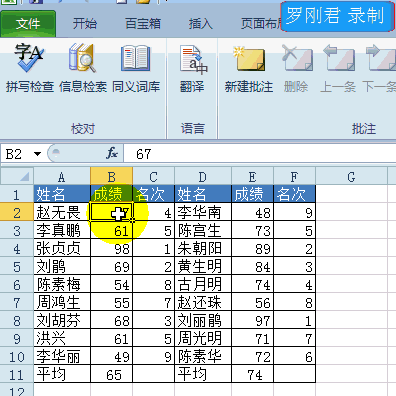Image resolution: width=396 pixels, height=396 pixels.
Task: Click score cell with value 98
Action: 112,248
